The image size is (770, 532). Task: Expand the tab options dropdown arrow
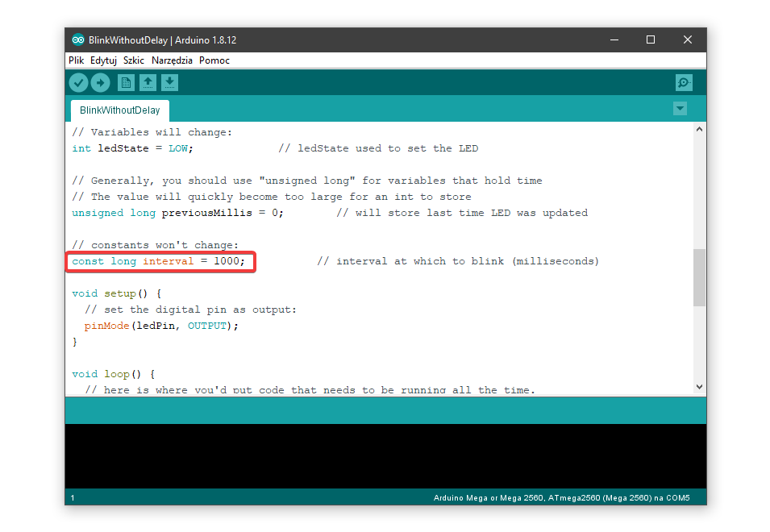pyautogui.click(x=681, y=109)
